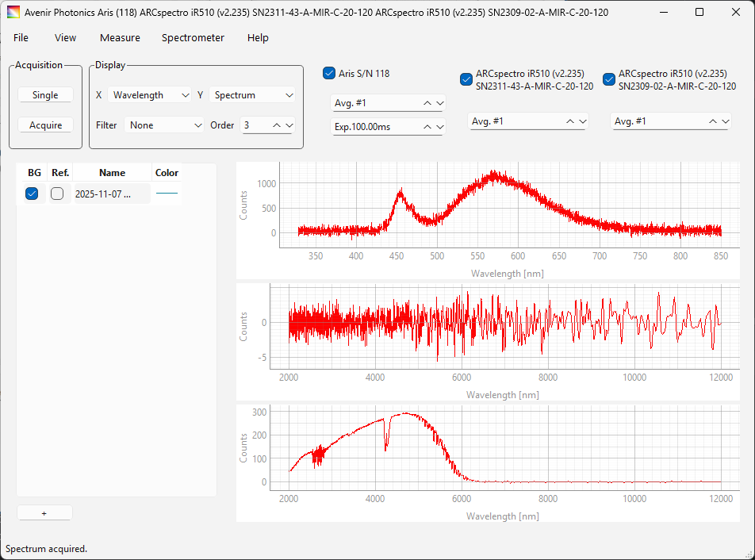Screen dimensions: 755x560
Task: Open the Measure menu
Action: 120,38
